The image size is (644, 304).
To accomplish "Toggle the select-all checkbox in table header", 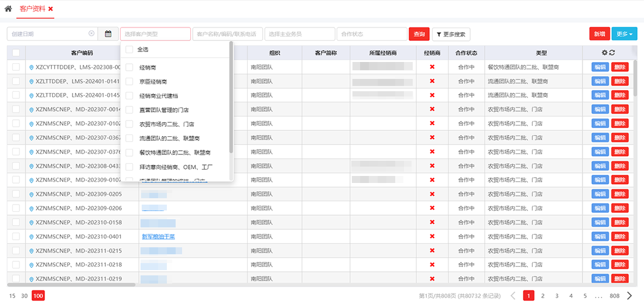I will [16, 53].
